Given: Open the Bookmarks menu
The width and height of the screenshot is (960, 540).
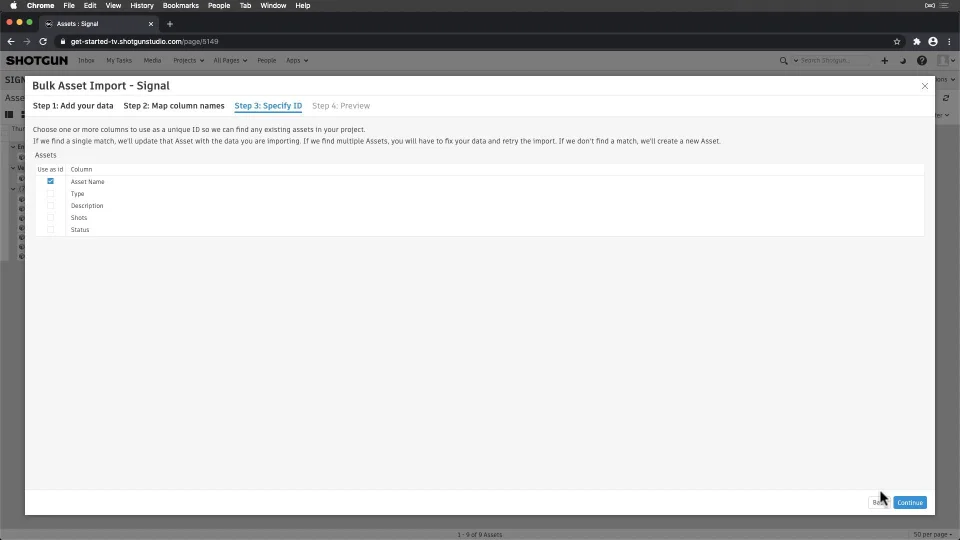Looking at the screenshot, I should click(x=181, y=6).
